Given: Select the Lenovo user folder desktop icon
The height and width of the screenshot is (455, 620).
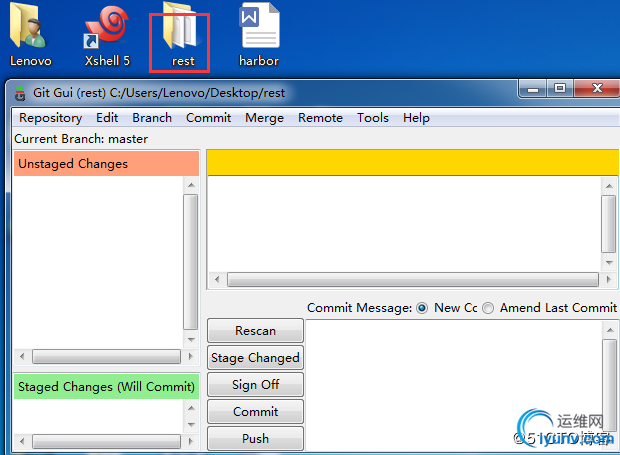Looking at the screenshot, I should click(30, 35).
